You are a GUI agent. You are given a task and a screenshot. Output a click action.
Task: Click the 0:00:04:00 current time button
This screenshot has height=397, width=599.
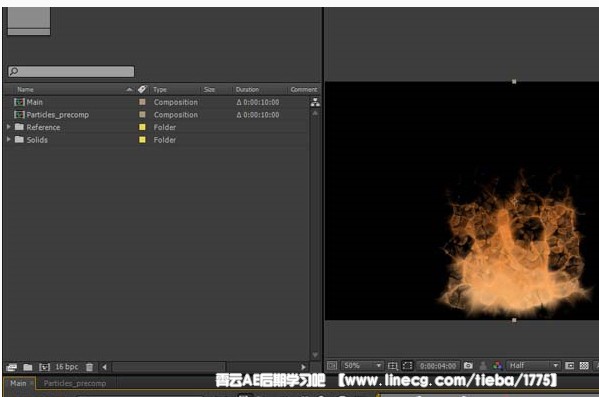tap(438, 366)
